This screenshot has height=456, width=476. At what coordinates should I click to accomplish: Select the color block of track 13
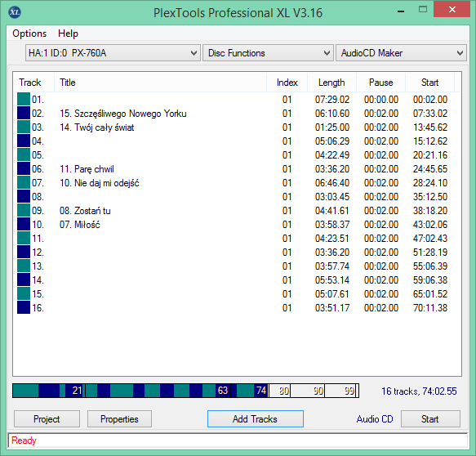[24, 266]
